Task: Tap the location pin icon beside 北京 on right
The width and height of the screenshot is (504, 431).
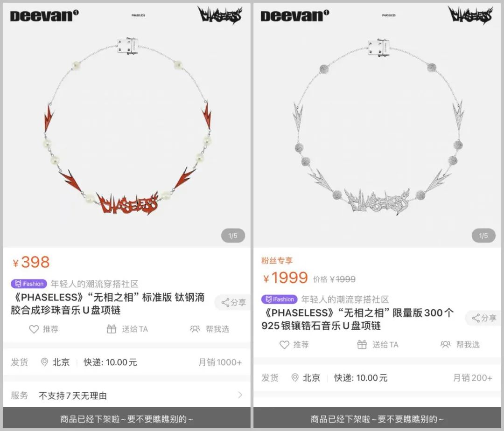Action: pos(295,378)
